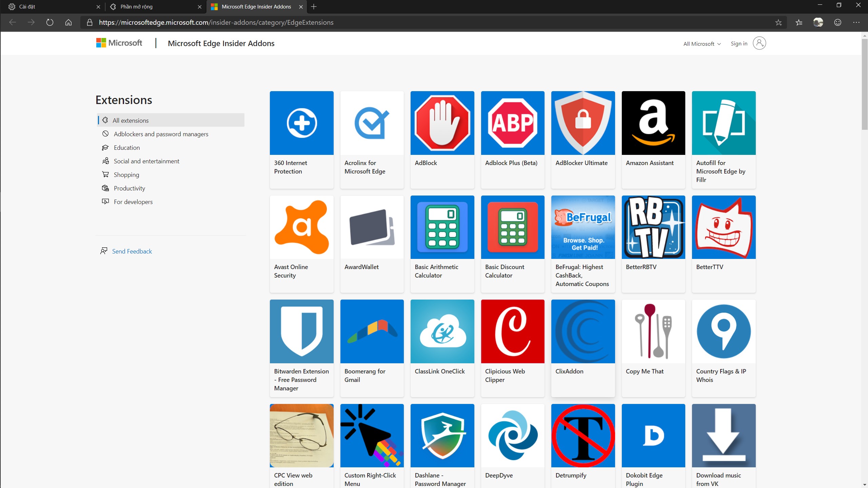Close the Microsoft Edge Insider Addons tab
Viewport: 868px width, 488px height.
pos(301,7)
